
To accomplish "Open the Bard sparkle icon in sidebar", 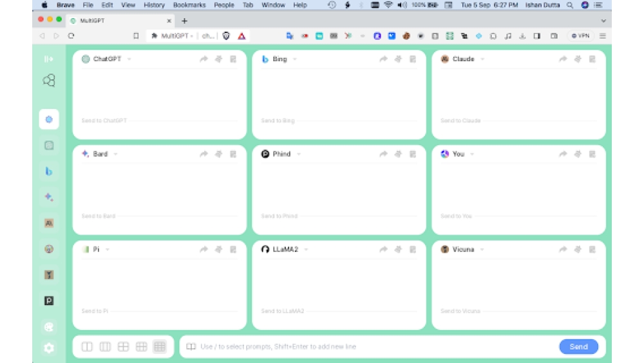I will click(49, 197).
